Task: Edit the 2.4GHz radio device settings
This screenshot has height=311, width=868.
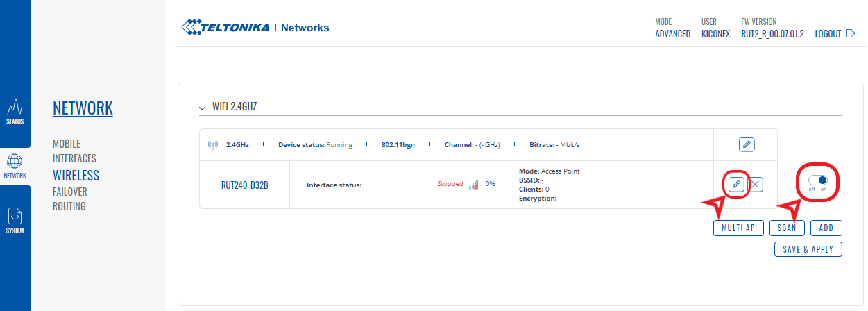Action: 746,144
